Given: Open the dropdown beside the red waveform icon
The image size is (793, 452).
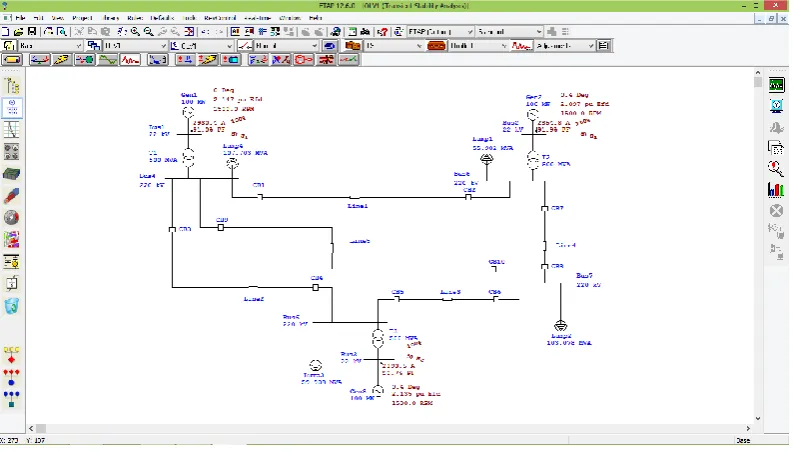Looking at the screenshot, I should pyautogui.click(x=565, y=46).
